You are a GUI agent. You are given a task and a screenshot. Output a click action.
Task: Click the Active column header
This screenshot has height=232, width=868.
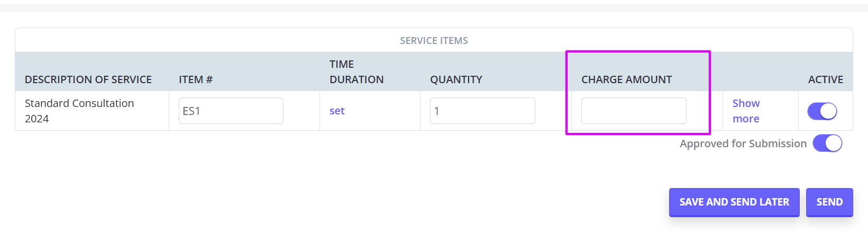click(826, 79)
